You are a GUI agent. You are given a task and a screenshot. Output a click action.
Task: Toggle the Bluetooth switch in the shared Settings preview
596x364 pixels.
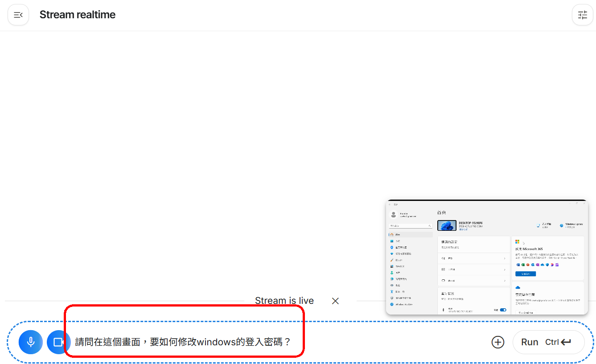[x=503, y=310]
